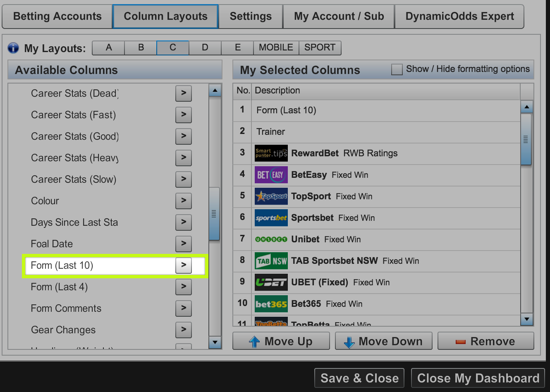Click Available Columns scrollbar up arrow

point(215,90)
